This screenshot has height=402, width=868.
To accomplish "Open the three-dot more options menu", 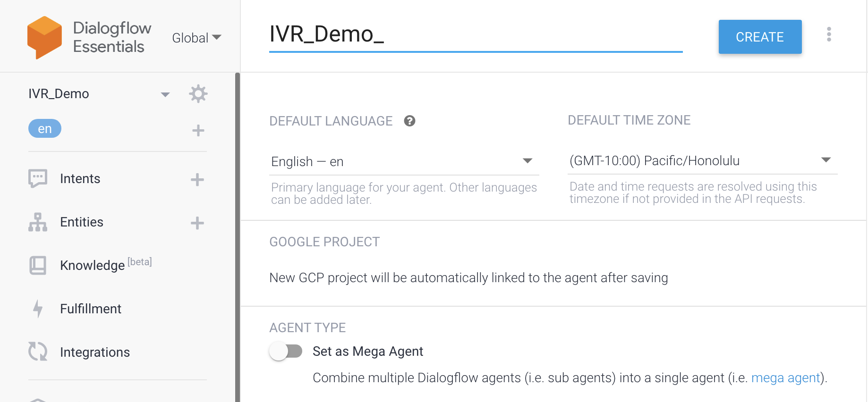I will (x=829, y=34).
